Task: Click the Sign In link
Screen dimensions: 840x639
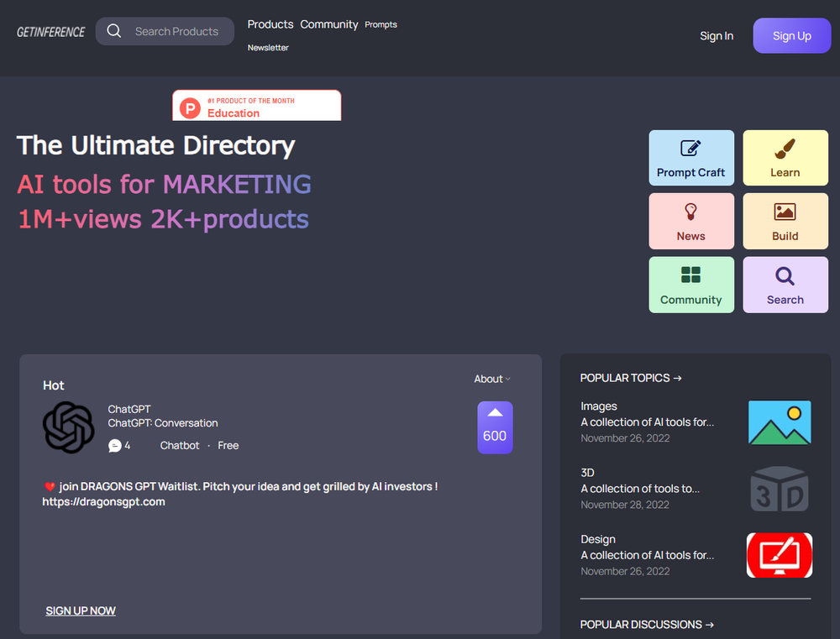Action: [717, 36]
